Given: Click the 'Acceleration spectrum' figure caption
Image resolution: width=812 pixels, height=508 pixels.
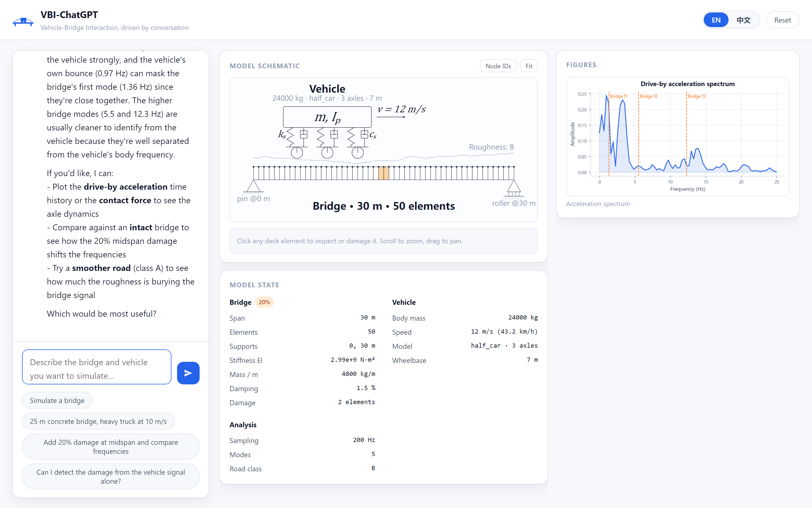Looking at the screenshot, I should click(x=598, y=203).
